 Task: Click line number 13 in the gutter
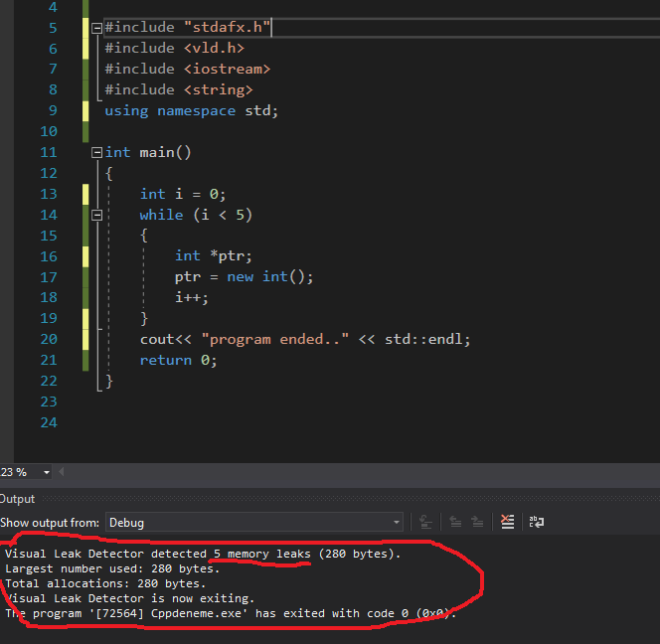tap(48, 194)
